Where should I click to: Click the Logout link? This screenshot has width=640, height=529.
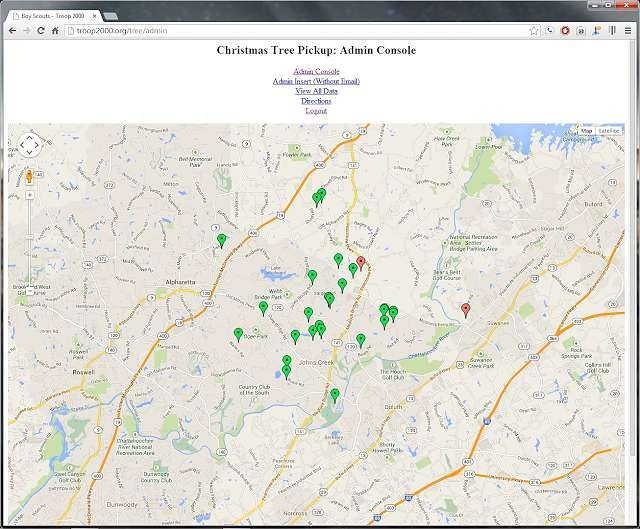tap(316, 111)
